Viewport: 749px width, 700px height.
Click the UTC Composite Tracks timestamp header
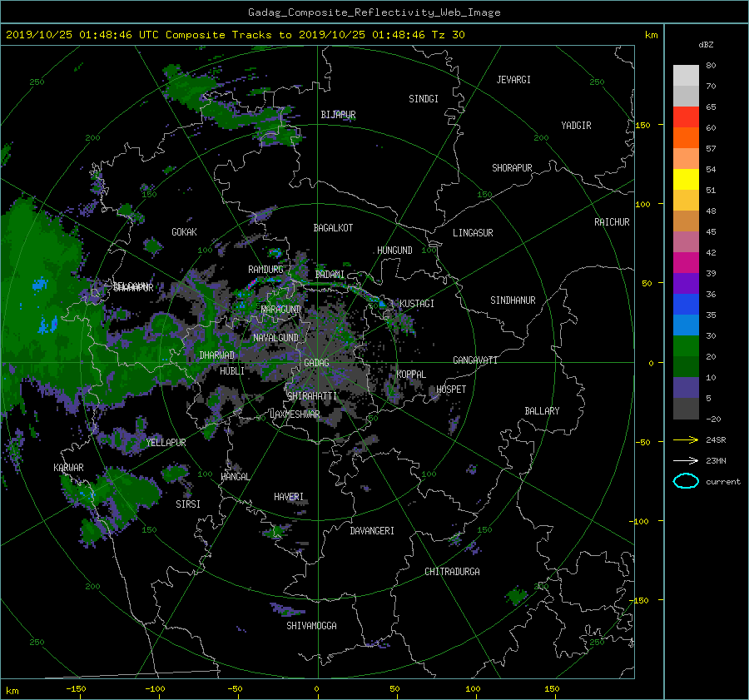point(236,35)
